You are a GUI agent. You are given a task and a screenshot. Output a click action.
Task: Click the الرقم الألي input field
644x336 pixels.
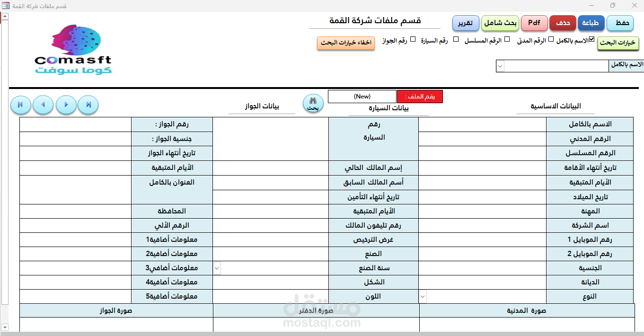pos(76,226)
